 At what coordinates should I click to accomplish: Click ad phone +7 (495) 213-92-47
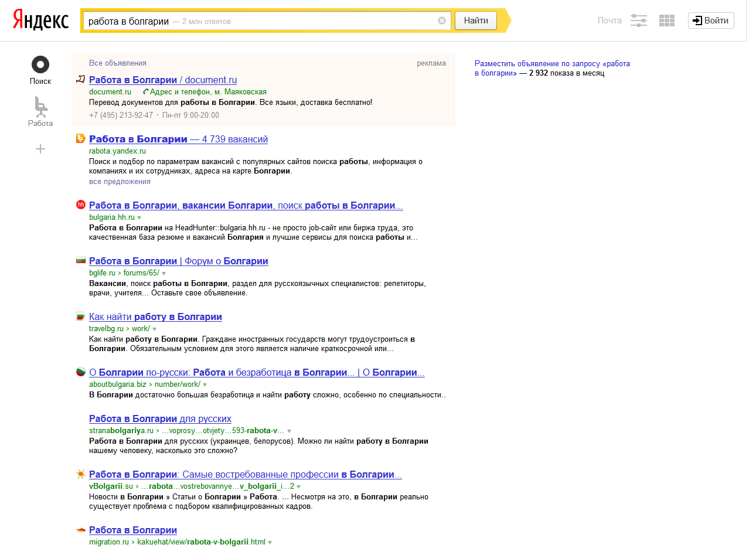coord(121,115)
